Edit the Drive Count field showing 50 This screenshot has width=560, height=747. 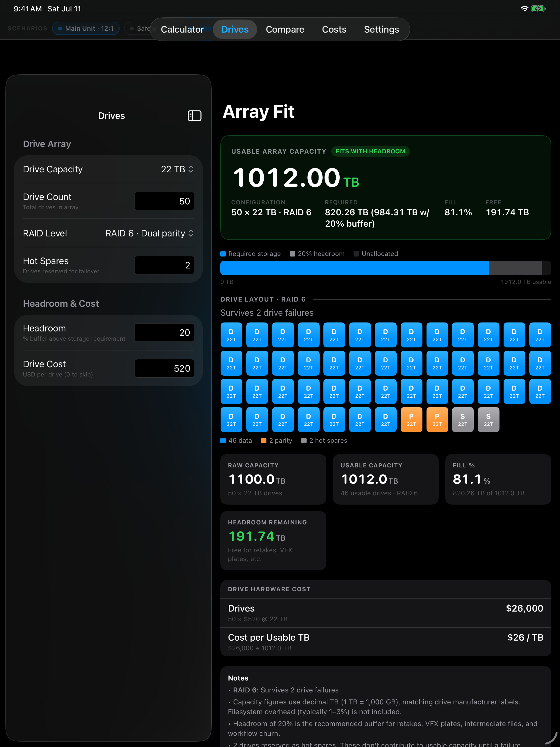click(x=164, y=201)
